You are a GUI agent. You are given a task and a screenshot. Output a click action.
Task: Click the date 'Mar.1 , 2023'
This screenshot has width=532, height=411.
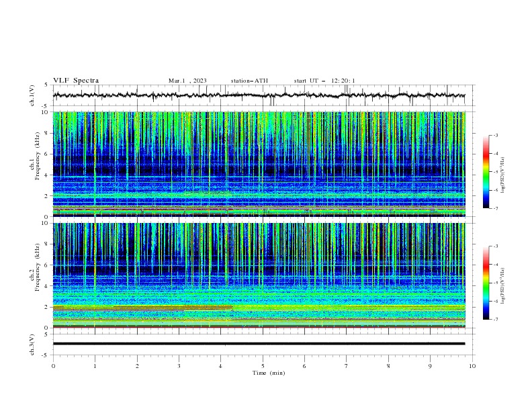(187, 81)
